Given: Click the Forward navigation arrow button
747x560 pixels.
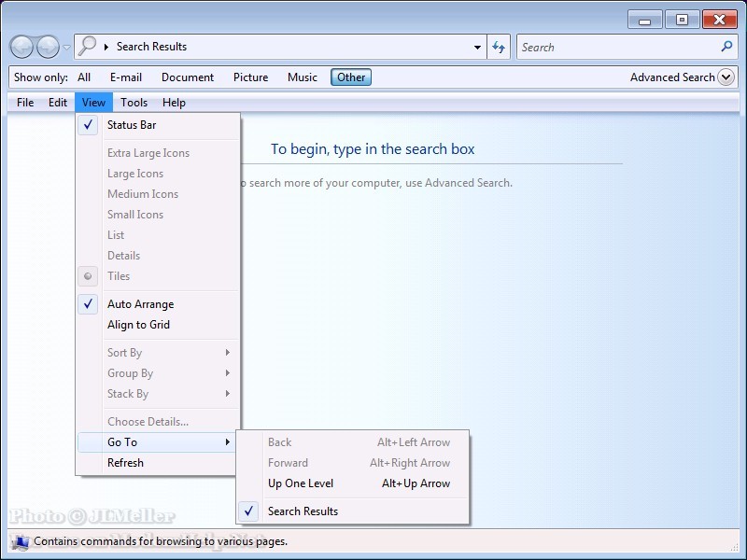Looking at the screenshot, I should (x=48, y=47).
